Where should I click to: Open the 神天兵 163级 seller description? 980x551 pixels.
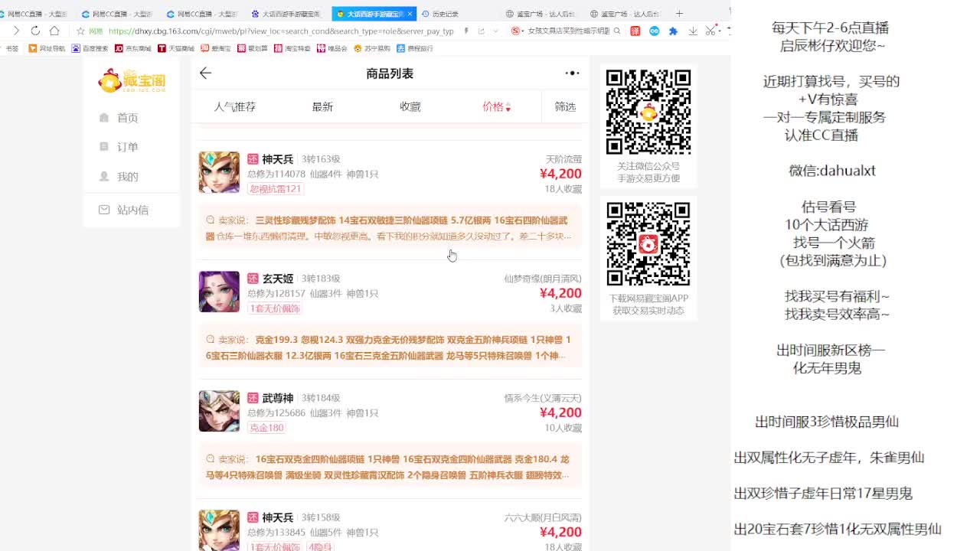pyautogui.click(x=390, y=228)
